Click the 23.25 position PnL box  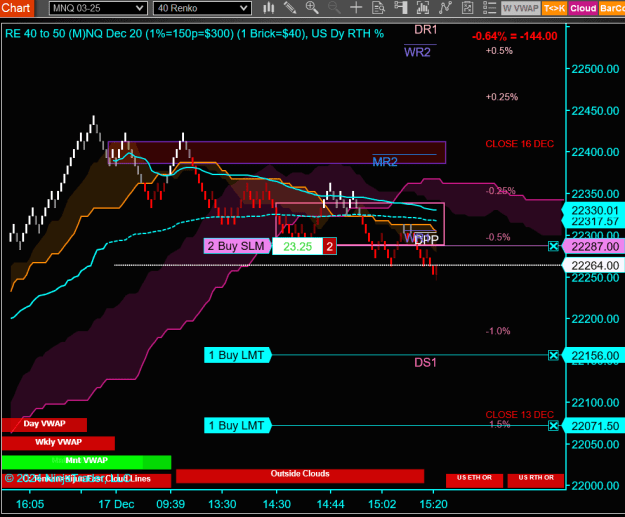(297, 246)
